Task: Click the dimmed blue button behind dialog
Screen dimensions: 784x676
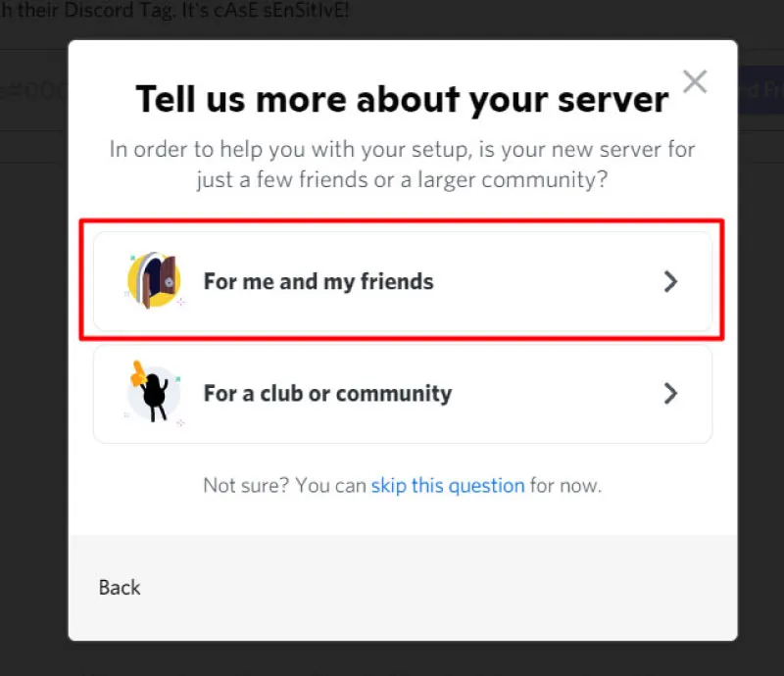Action: [x=760, y=90]
